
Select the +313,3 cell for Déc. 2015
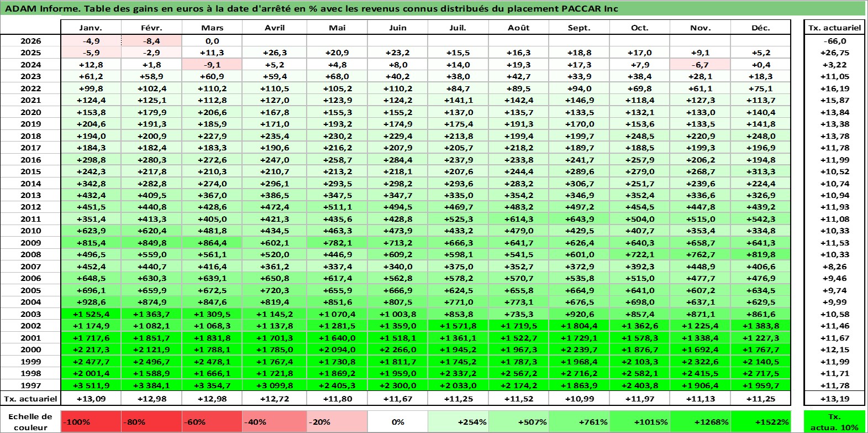click(761, 171)
